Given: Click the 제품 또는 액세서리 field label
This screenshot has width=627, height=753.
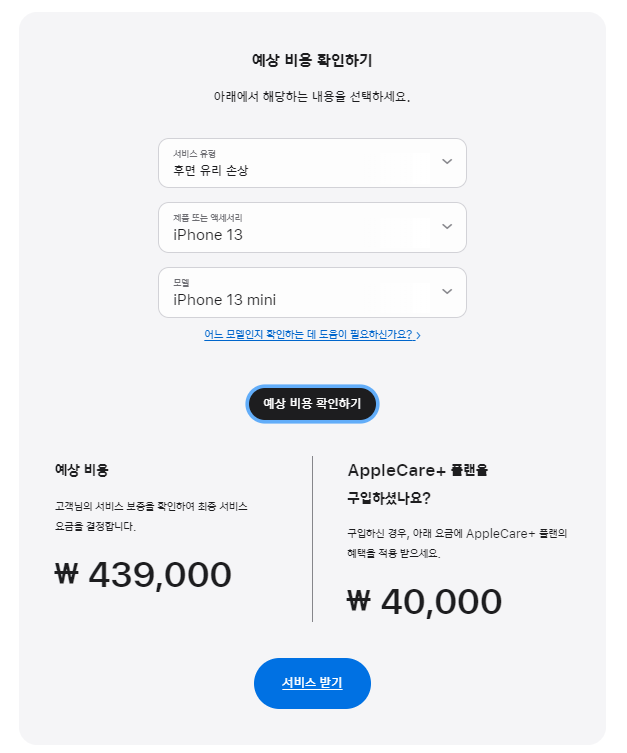Looking at the screenshot, I should pos(208,218).
